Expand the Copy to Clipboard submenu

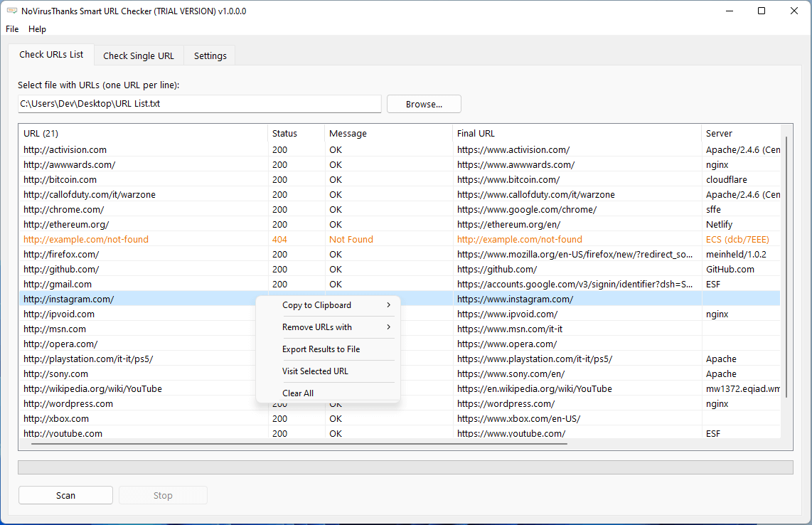pyautogui.click(x=318, y=304)
